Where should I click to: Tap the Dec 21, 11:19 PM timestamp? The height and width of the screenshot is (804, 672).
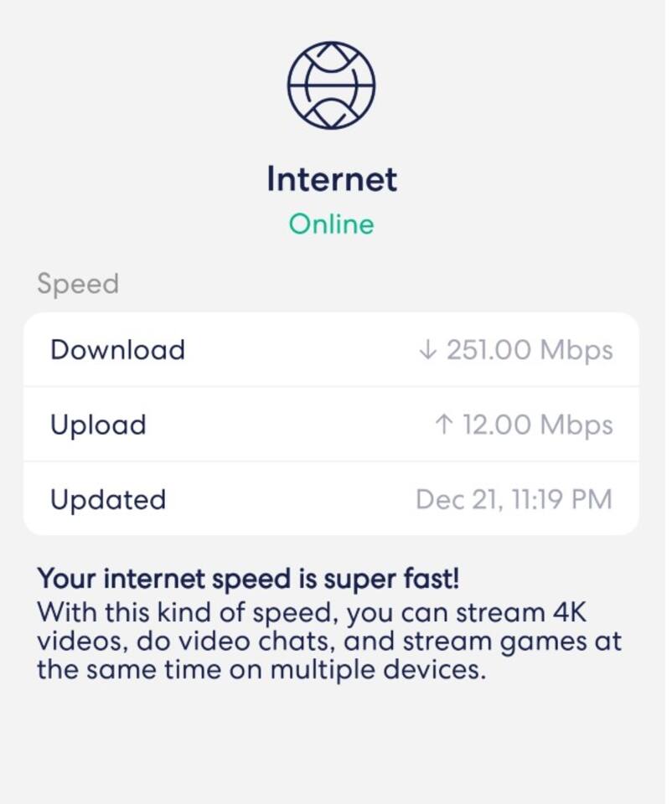[514, 499]
